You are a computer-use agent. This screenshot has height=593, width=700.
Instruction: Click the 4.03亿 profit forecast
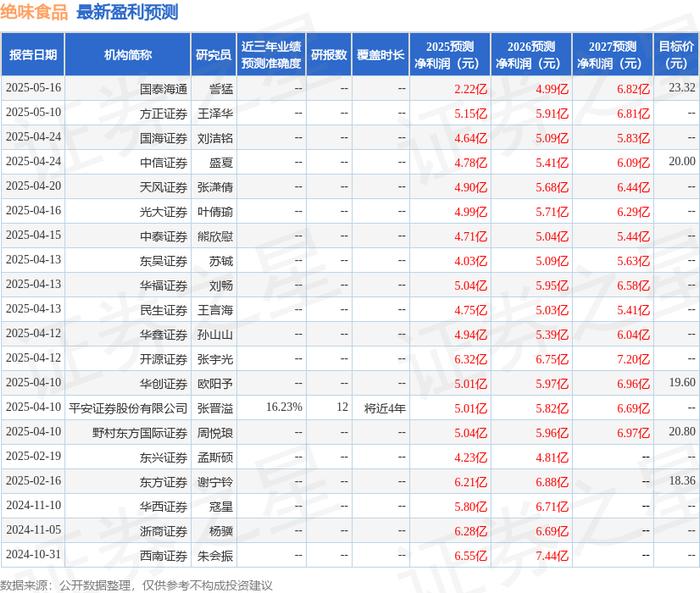click(x=471, y=261)
